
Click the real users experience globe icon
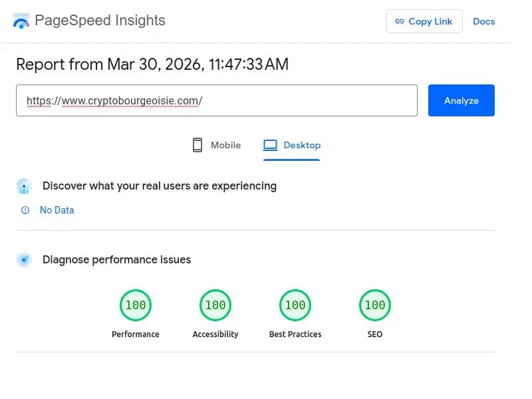pos(24,186)
